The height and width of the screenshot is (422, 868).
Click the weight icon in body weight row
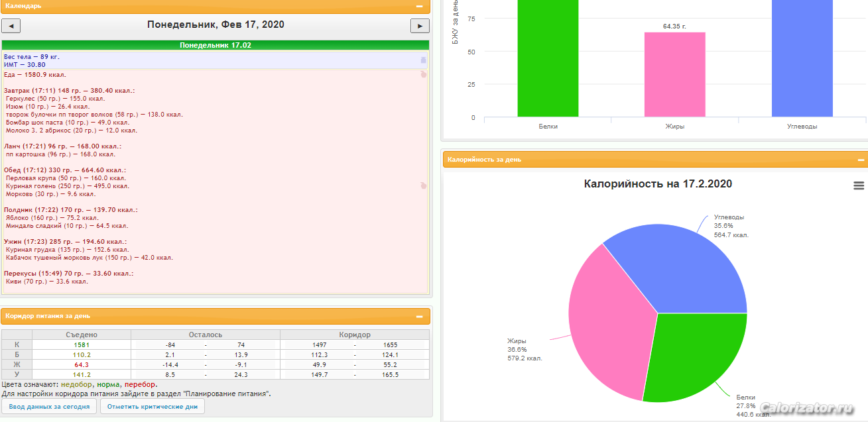coord(424,60)
